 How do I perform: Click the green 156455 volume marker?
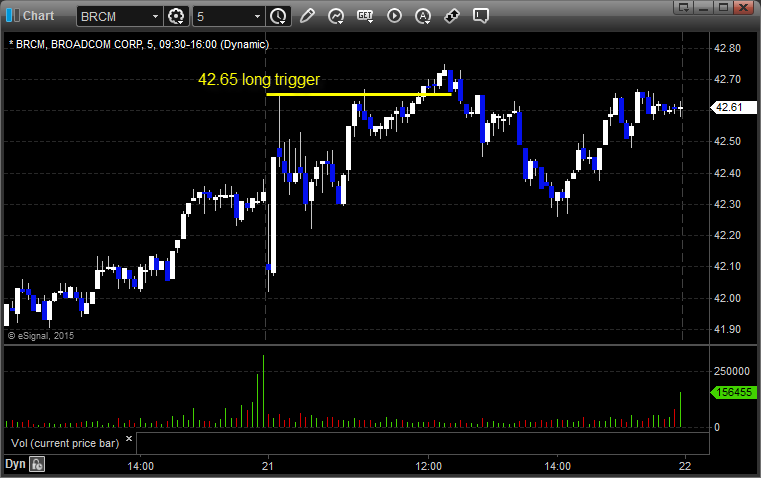click(x=733, y=392)
